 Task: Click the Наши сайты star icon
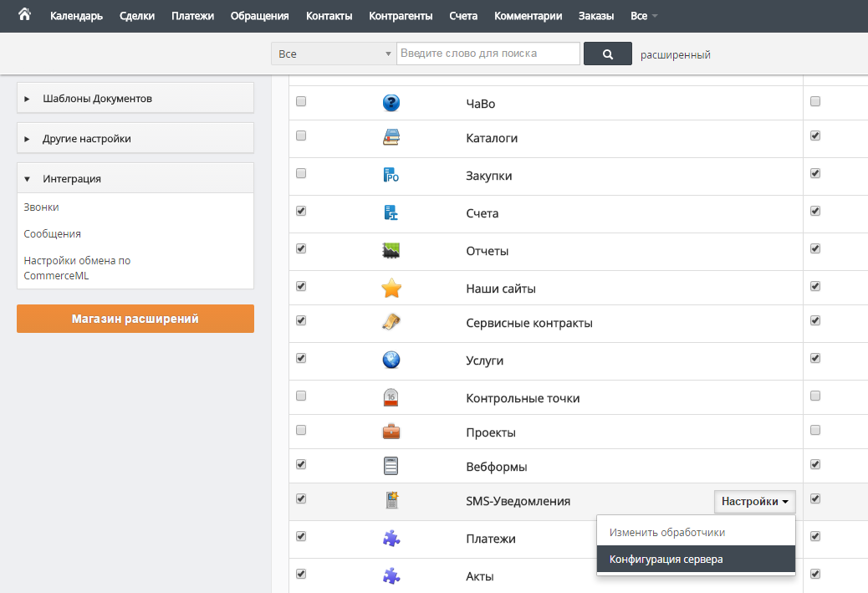point(391,289)
